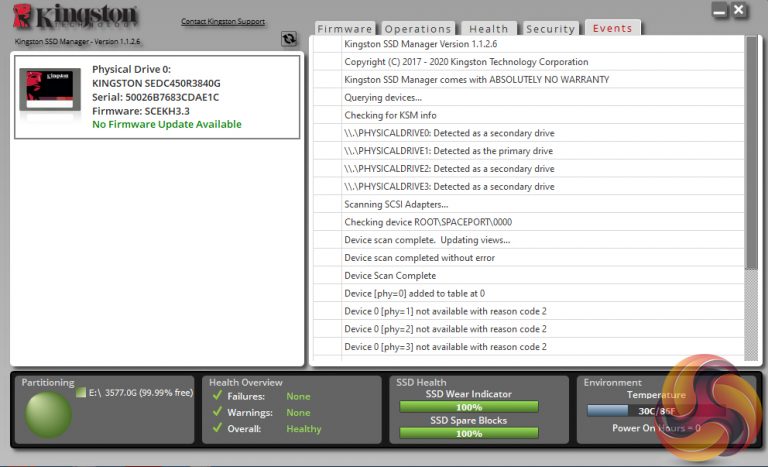The height and width of the screenshot is (467, 768).
Task: Select the PHYSICALDRIVE0 secondary drive event row
Action: tap(529, 133)
